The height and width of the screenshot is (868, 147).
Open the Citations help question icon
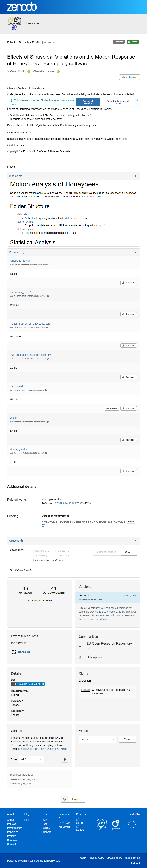[x=22, y=541]
